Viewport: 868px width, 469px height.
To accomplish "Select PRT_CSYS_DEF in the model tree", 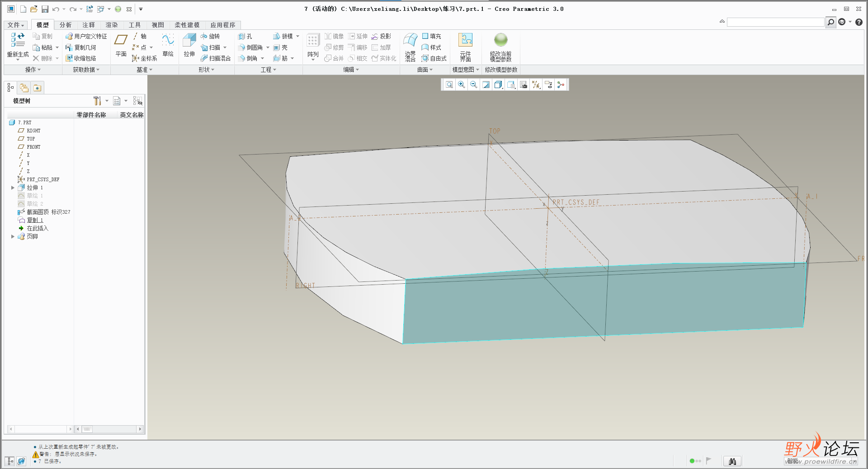I will 38,179.
